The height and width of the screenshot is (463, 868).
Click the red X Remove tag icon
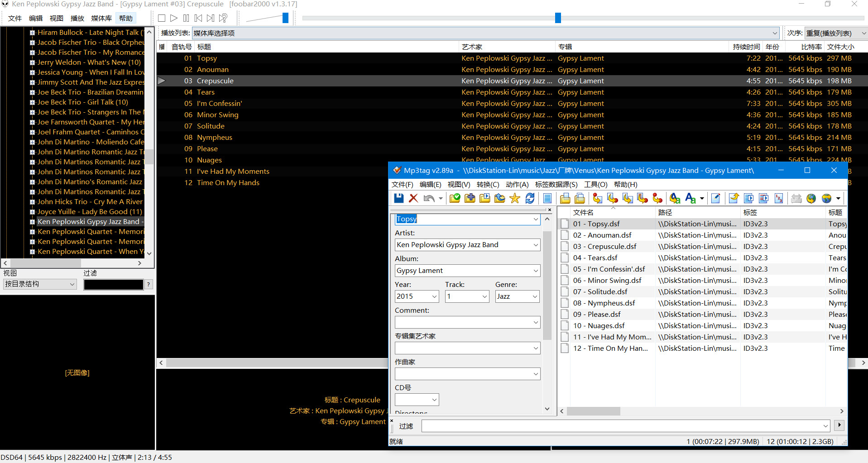pyautogui.click(x=413, y=198)
